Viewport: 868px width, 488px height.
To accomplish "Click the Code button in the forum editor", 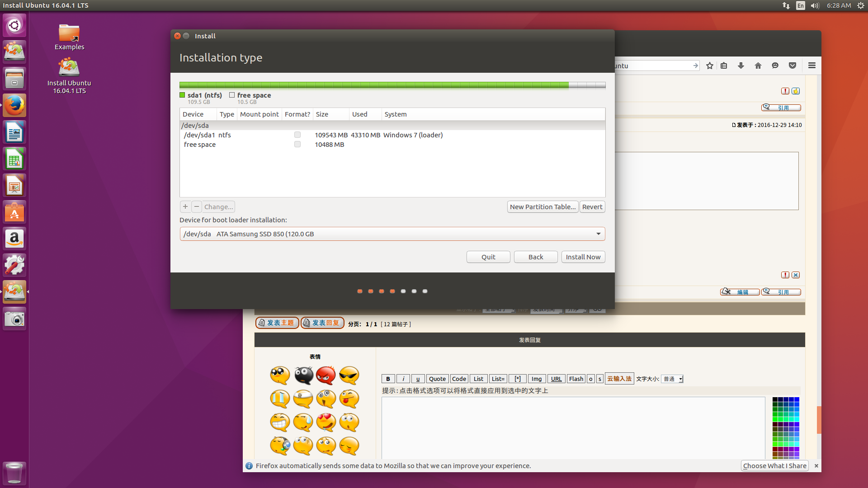I will coord(459,379).
